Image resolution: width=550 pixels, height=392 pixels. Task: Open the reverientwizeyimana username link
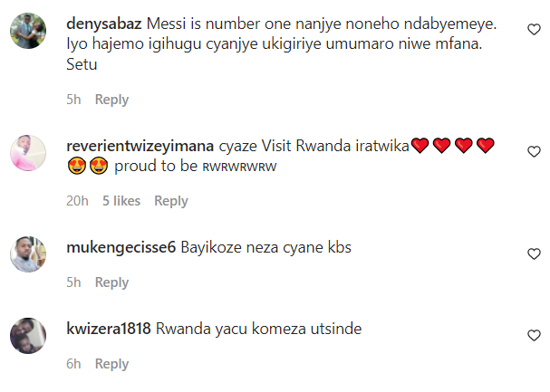140,146
